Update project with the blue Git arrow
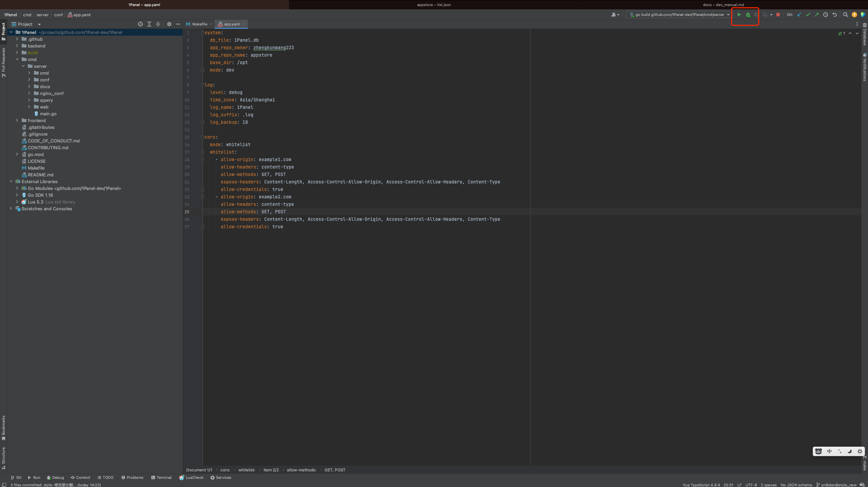The width and height of the screenshot is (868, 487). (x=799, y=15)
